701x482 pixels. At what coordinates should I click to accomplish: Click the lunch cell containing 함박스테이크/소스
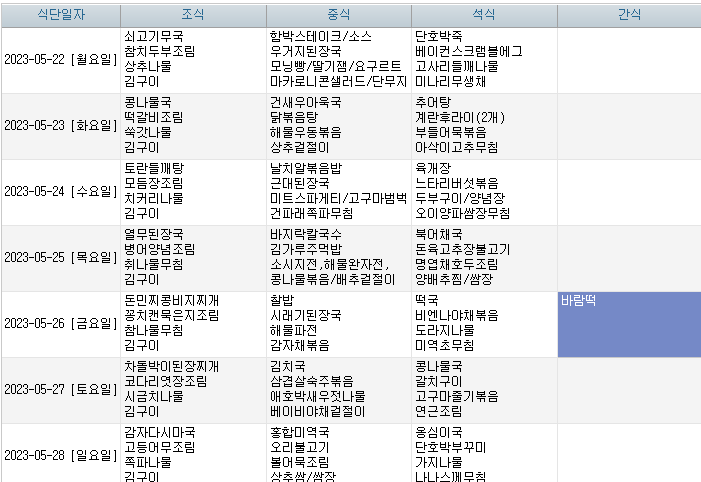(339, 60)
